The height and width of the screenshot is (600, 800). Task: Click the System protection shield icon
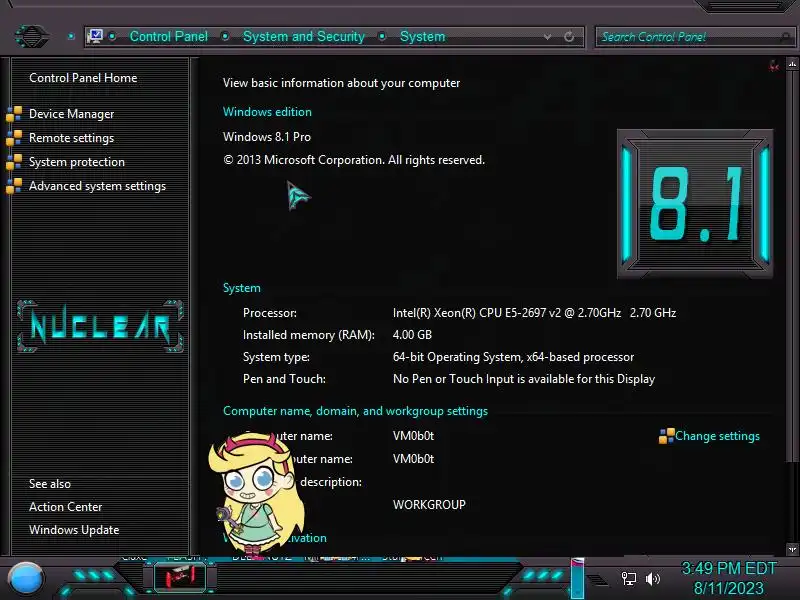[x=14, y=162]
